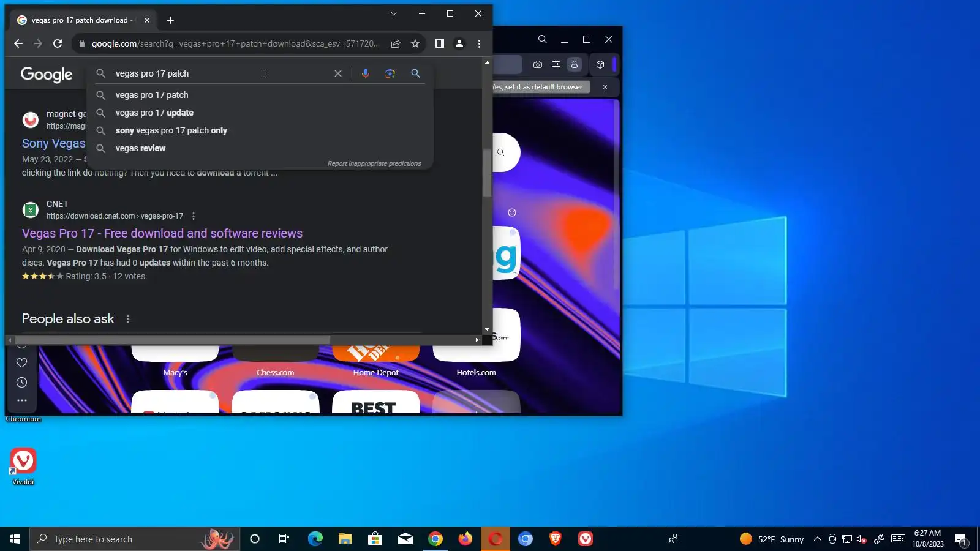
Task: Open 'Vegas Pro 17 - Free download' CNET result
Action: tap(162, 233)
